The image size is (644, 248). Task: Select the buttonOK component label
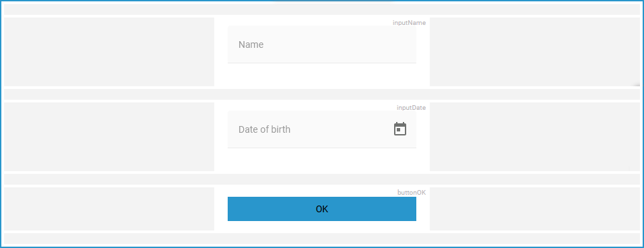tap(412, 192)
